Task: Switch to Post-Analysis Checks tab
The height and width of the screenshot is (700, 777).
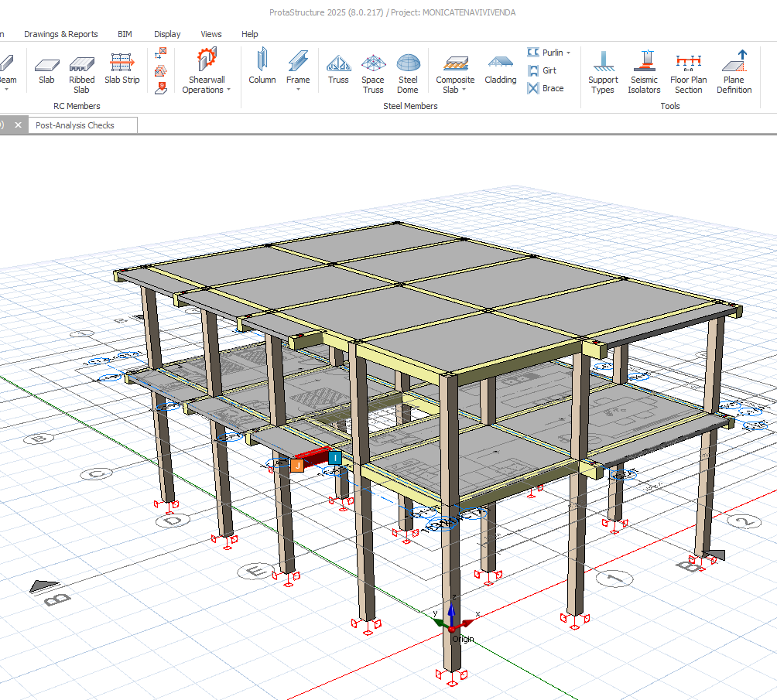Action: (75, 125)
